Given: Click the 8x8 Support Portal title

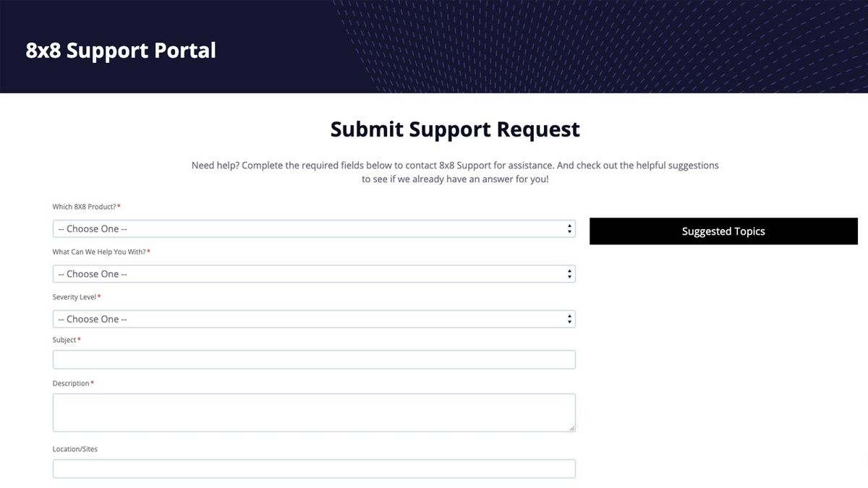Looking at the screenshot, I should 121,51.
